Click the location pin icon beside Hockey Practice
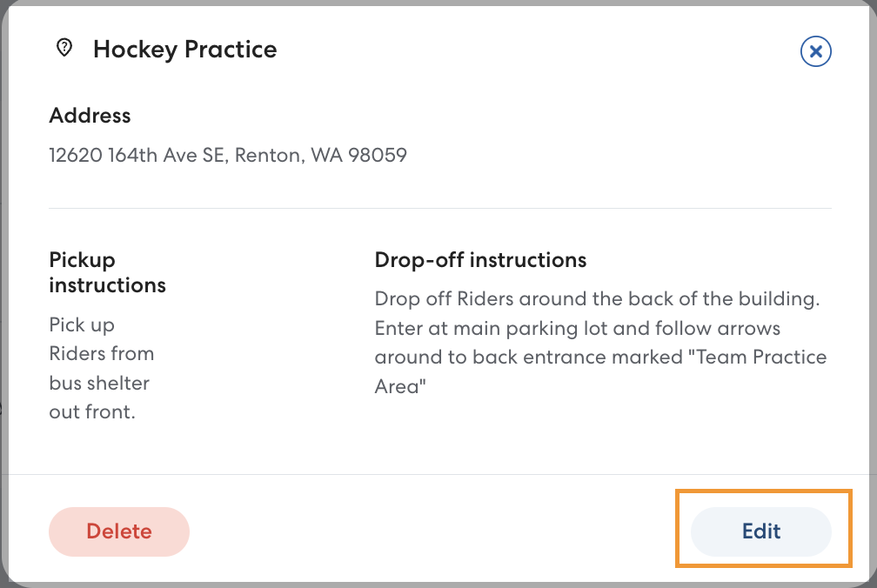877x588 pixels. click(64, 49)
